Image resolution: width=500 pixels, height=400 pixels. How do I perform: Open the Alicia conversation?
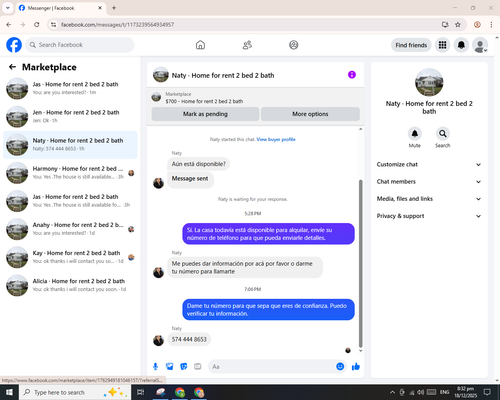click(x=70, y=285)
